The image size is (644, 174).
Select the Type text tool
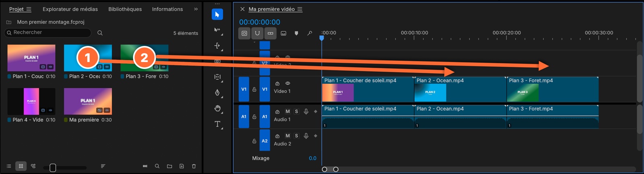(x=217, y=124)
